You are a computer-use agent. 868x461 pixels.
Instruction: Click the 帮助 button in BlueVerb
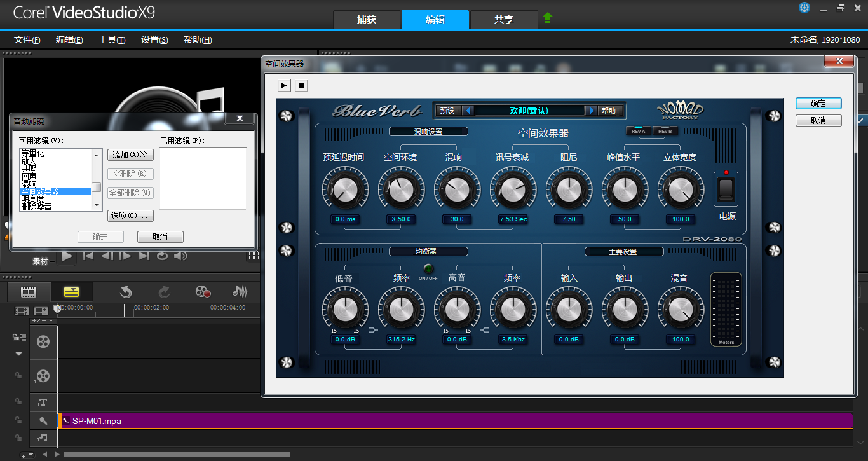(x=609, y=111)
